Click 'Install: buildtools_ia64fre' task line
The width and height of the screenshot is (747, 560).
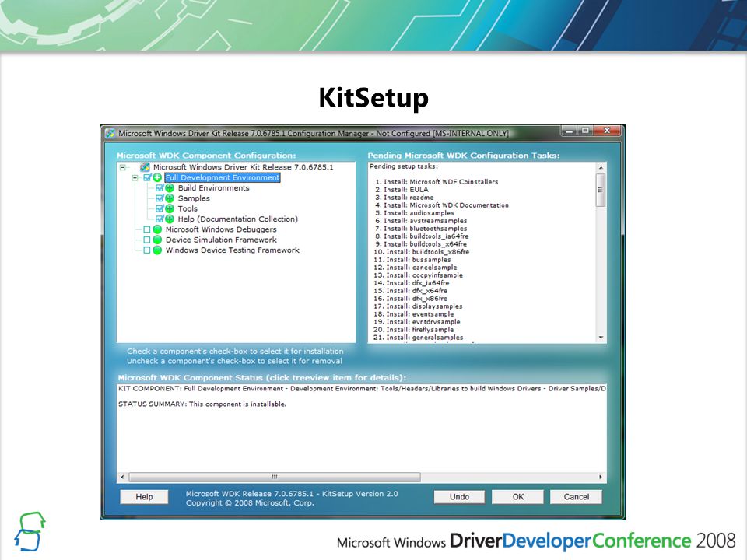pos(422,236)
